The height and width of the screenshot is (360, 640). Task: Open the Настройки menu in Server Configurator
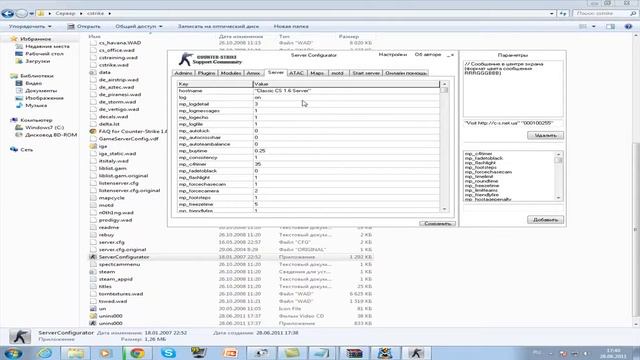coord(393,54)
